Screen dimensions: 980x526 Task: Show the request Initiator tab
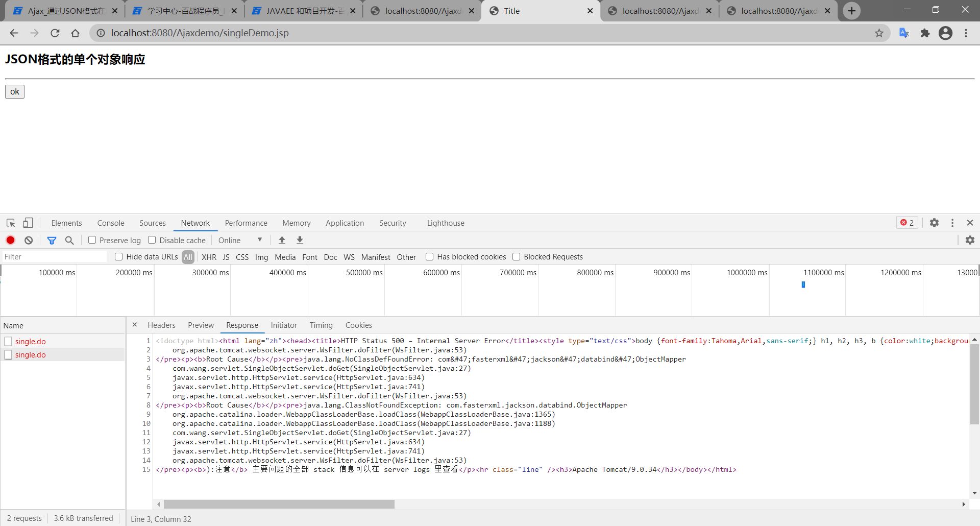tap(284, 325)
